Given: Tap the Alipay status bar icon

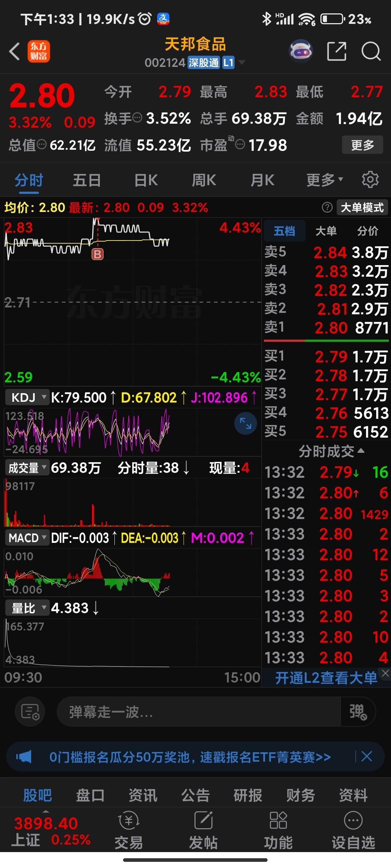Looking at the screenshot, I should (163, 18).
